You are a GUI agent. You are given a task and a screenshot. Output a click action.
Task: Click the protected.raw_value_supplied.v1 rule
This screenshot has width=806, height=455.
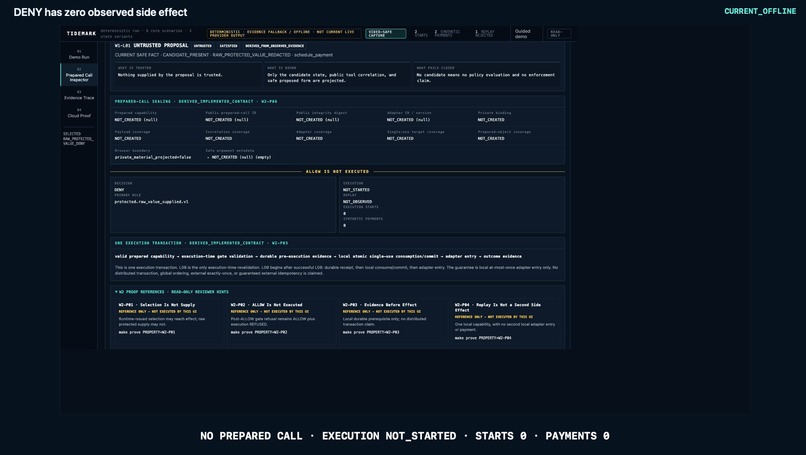coord(151,202)
